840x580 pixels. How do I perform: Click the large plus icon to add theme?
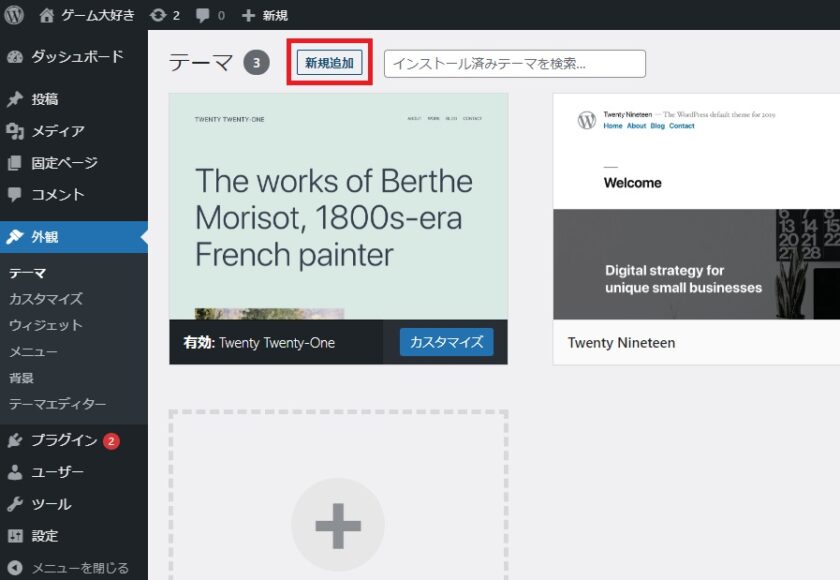click(338, 525)
